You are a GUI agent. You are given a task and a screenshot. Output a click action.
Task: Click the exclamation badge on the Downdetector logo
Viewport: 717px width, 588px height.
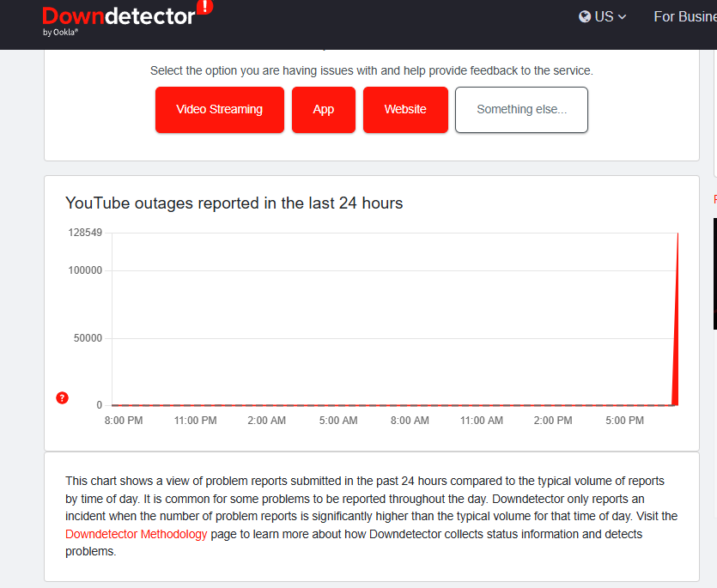tap(205, 6)
